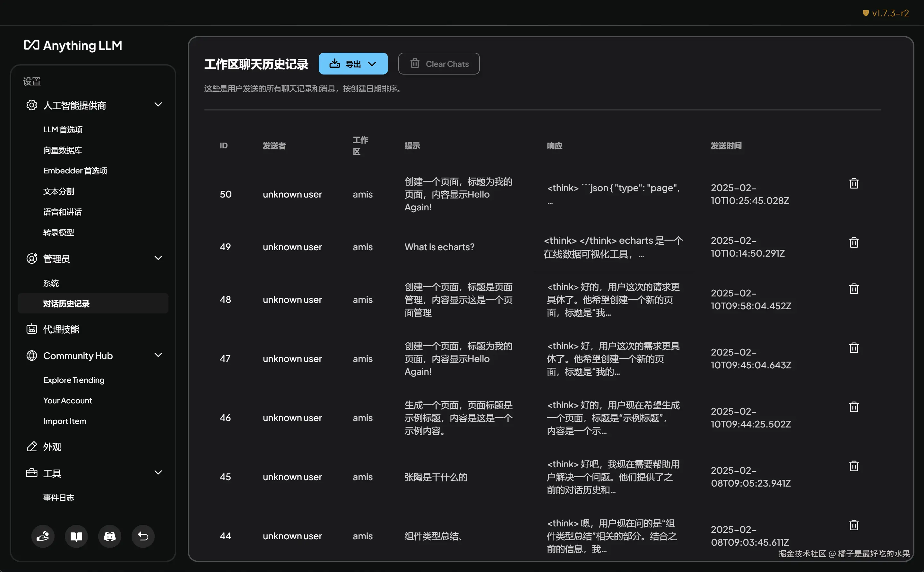This screenshot has height=572, width=924.
Task: Delete the 'What is echarts?' chat entry
Action: (x=854, y=242)
